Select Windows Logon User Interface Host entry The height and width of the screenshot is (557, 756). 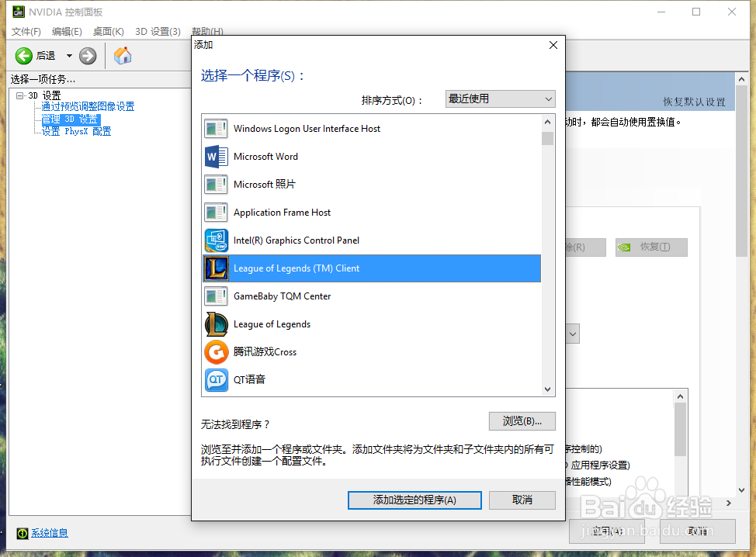pos(371,129)
